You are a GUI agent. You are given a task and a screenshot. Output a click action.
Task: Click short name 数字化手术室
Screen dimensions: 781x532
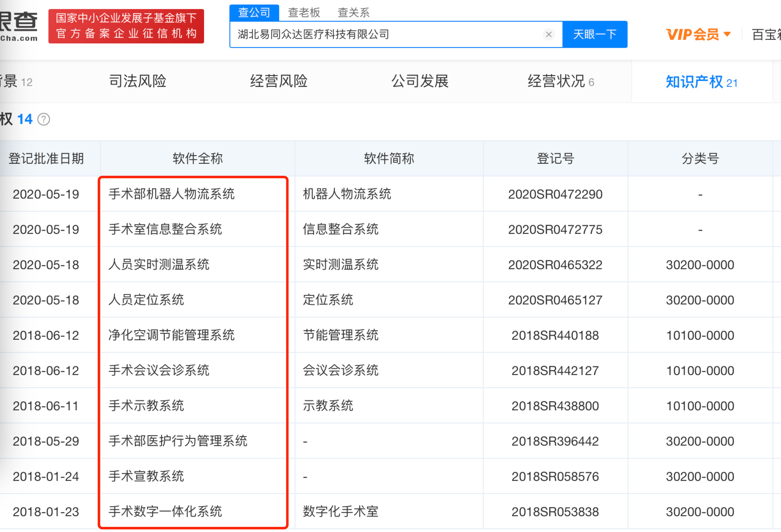[x=341, y=512]
